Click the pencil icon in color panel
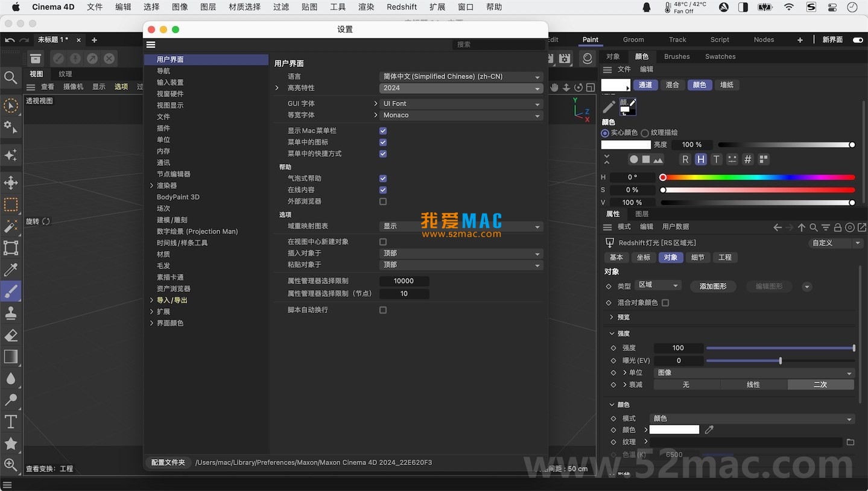This screenshot has height=491, width=868. [x=609, y=107]
